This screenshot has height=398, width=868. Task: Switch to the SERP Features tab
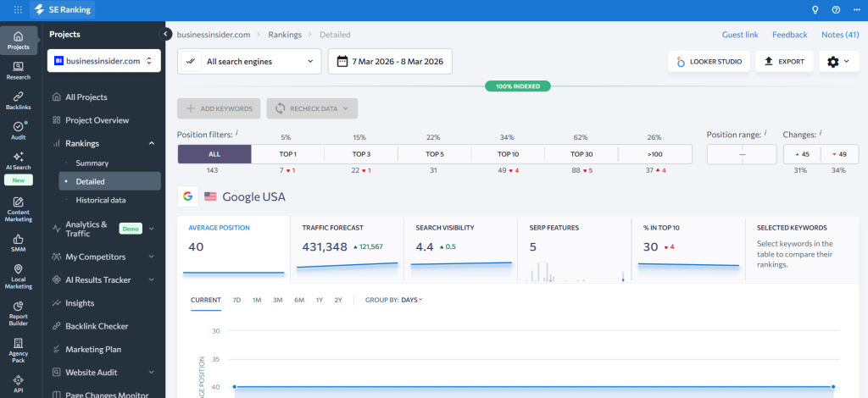575,249
